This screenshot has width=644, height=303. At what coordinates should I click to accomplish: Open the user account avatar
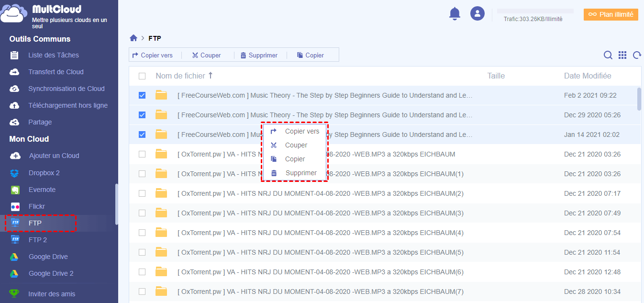pos(477,13)
